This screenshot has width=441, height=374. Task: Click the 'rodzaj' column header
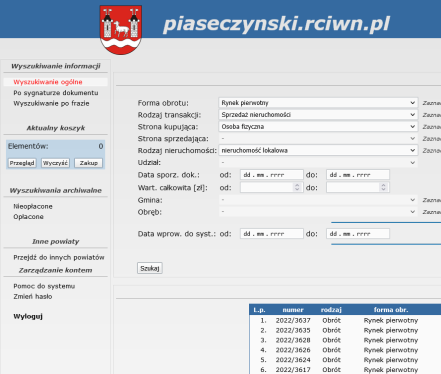pos(331,310)
